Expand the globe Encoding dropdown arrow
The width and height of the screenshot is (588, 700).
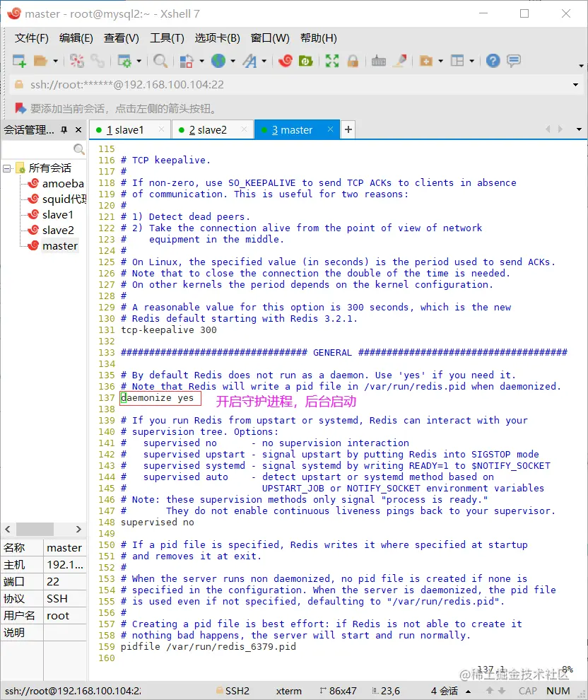coord(233,61)
